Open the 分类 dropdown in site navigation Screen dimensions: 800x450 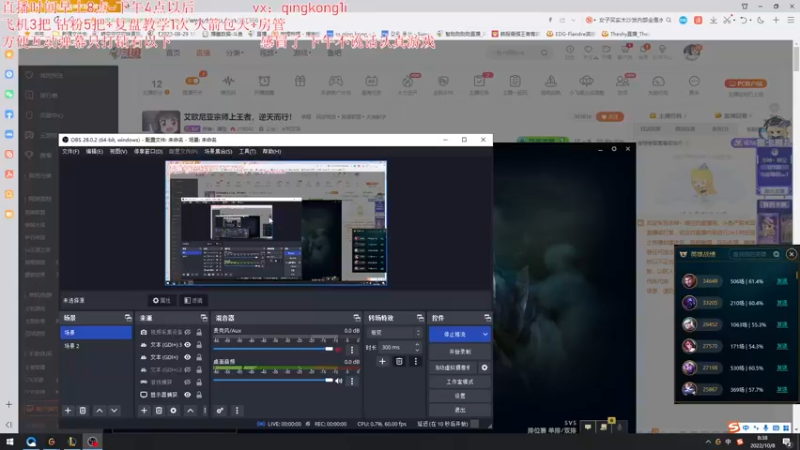(235, 53)
